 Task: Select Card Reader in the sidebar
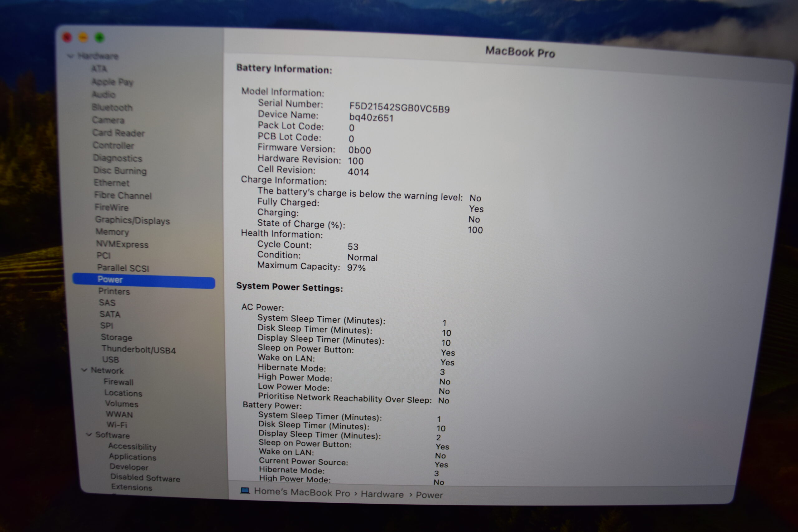tap(119, 133)
